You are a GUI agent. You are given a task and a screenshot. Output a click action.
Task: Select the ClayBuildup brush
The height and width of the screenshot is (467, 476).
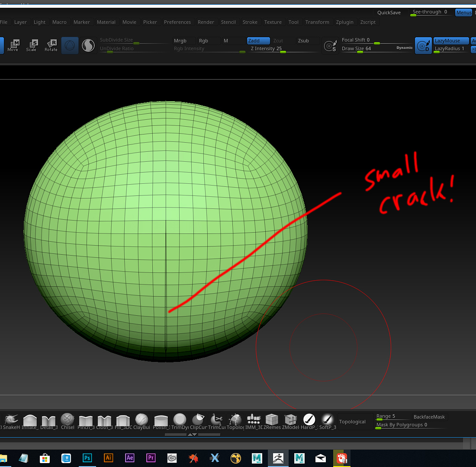pyautogui.click(x=142, y=422)
